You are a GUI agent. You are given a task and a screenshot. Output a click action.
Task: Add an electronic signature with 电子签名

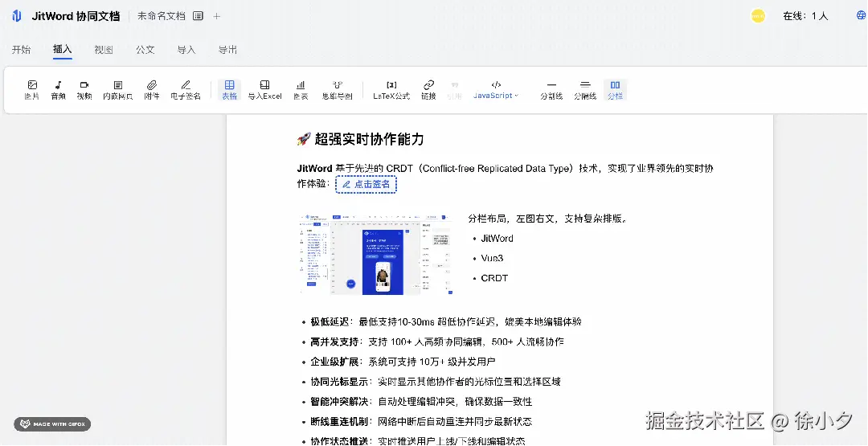(x=186, y=90)
